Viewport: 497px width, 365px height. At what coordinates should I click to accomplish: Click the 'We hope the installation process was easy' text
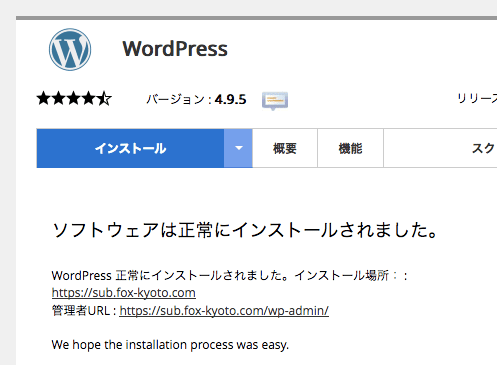(170, 345)
